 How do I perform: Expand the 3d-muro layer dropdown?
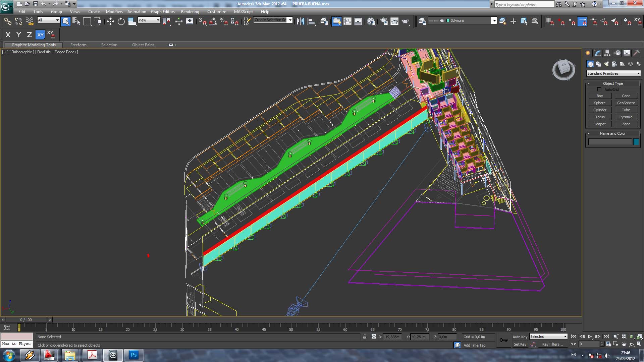494,21
